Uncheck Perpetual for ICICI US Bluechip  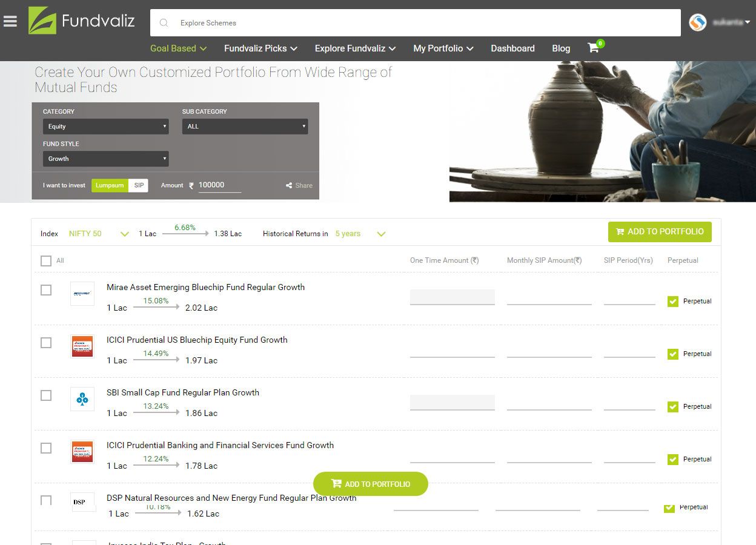(672, 354)
